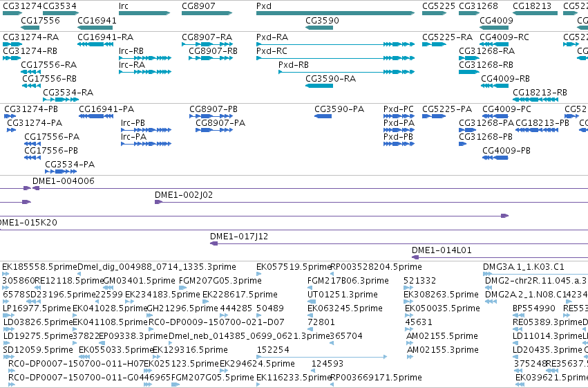The height and width of the screenshot is (388, 588).
Task: Select EST feature 521332
Action: [408, 288]
